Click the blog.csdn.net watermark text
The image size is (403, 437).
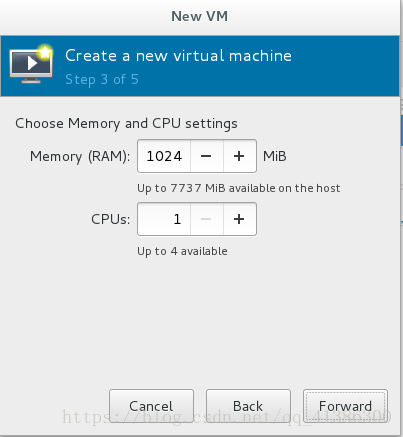pos(227,417)
